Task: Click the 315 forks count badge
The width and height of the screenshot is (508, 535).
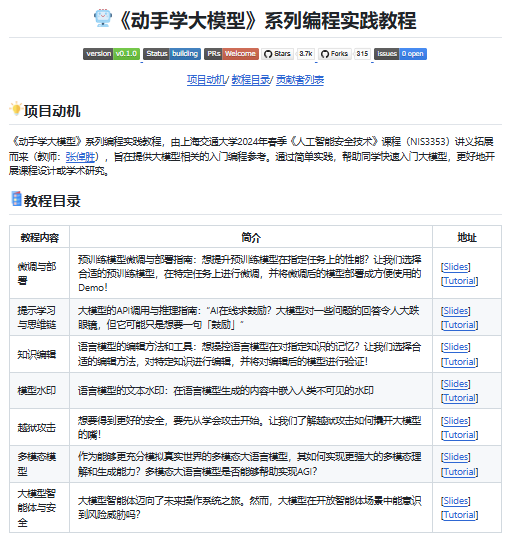Action: coord(362,54)
